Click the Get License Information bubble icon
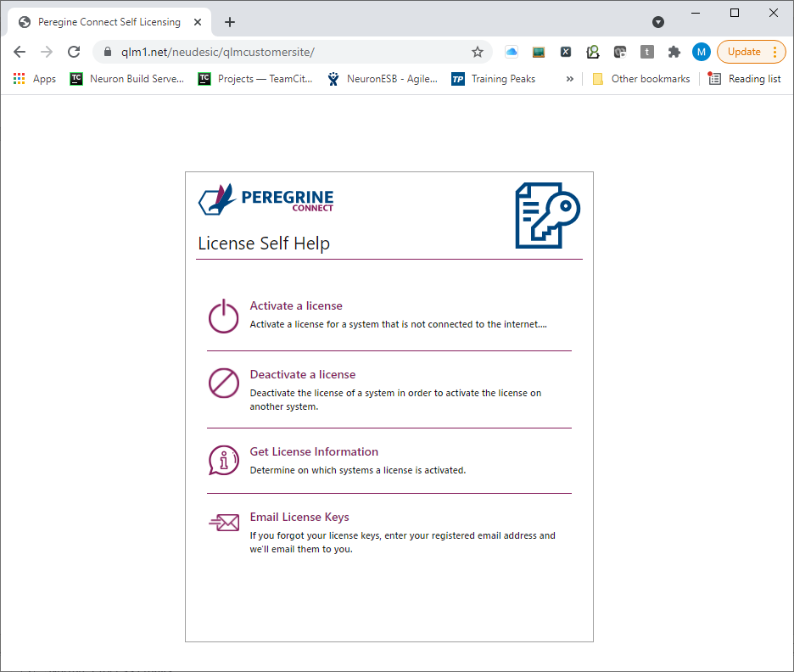 coord(223,461)
